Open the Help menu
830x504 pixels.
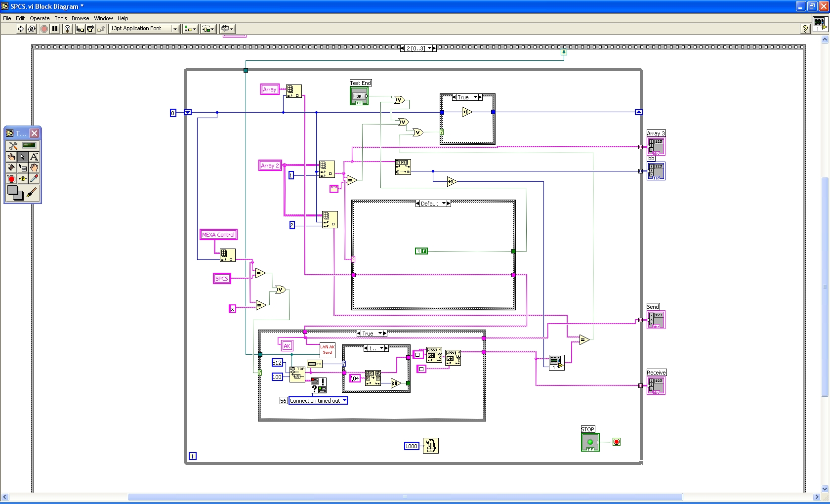(x=123, y=18)
